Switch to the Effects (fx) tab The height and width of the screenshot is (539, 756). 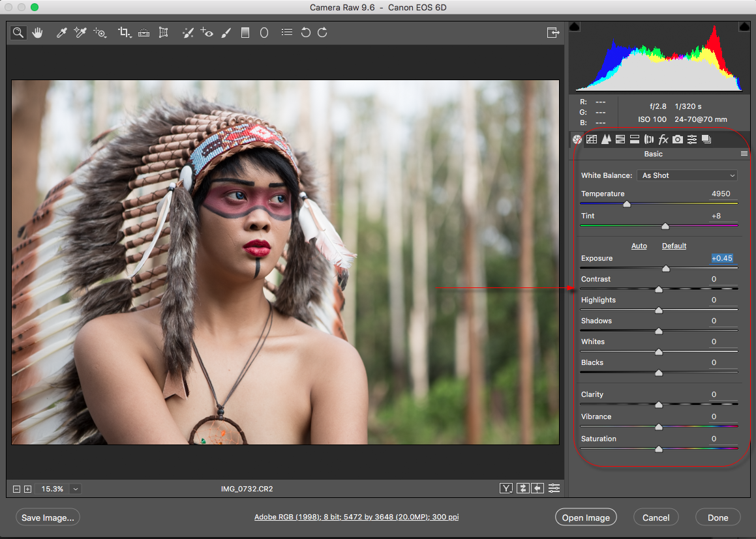point(663,139)
